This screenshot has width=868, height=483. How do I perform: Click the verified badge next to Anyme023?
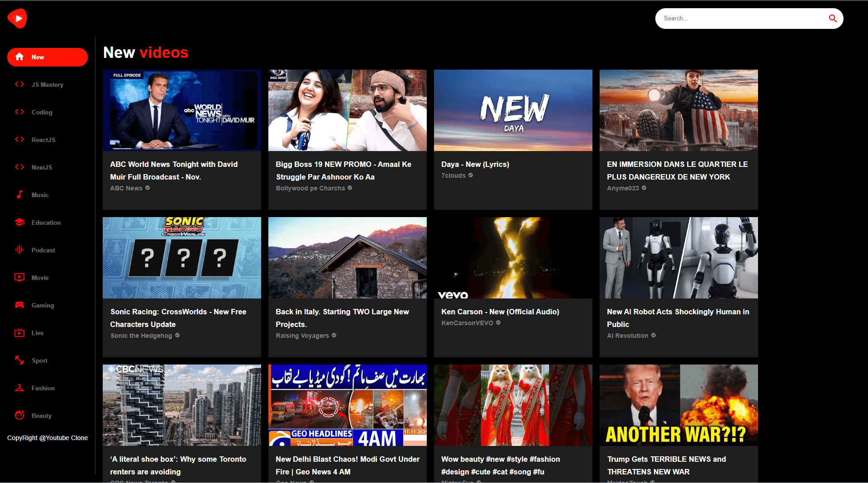coord(644,188)
